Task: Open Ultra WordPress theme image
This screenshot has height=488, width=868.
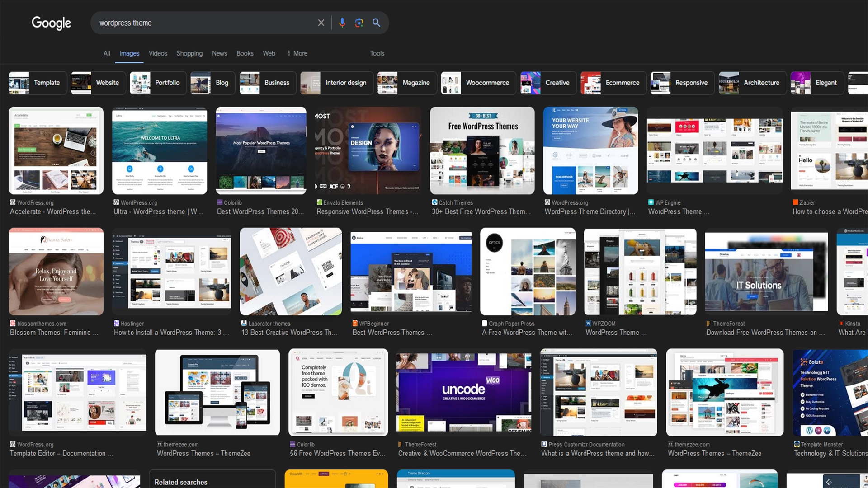Action: click(x=159, y=150)
